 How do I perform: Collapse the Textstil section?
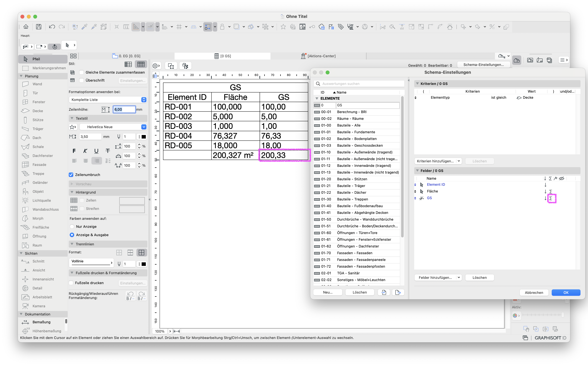tap(72, 118)
